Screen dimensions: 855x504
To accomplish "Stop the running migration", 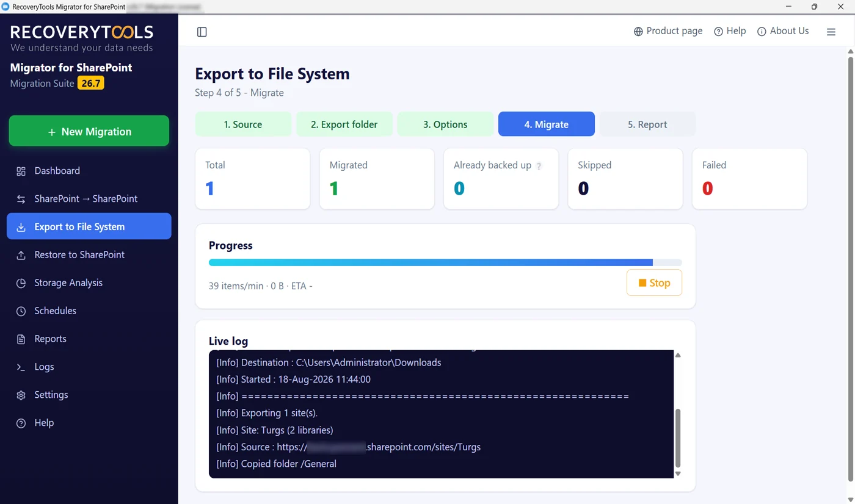I will coord(654,283).
